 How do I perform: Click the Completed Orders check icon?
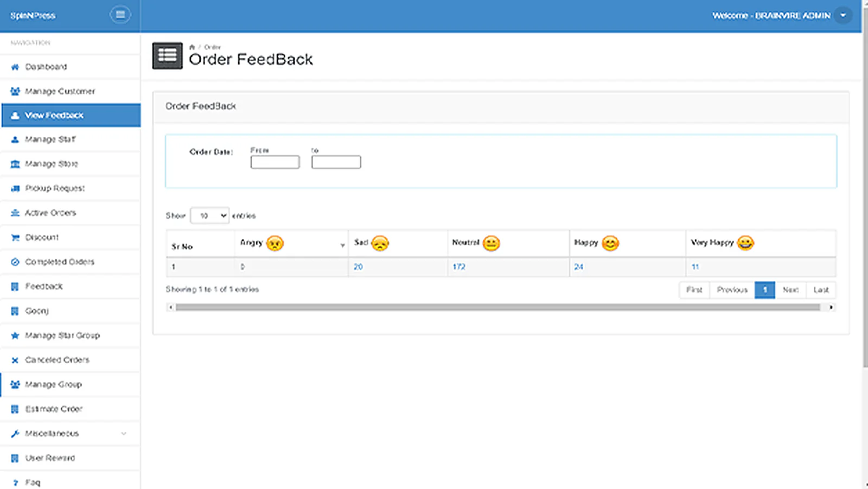(15, 262)
